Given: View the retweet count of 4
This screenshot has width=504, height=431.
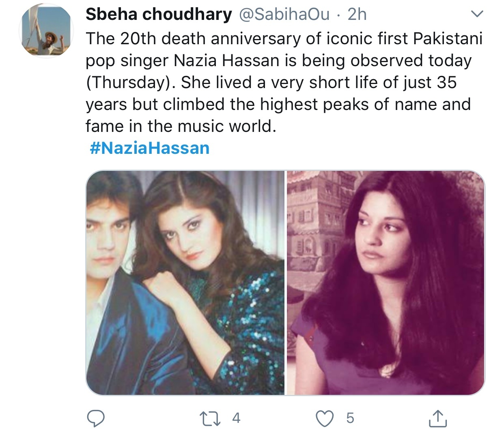Looking at the screenshot, I should point(236,418).
